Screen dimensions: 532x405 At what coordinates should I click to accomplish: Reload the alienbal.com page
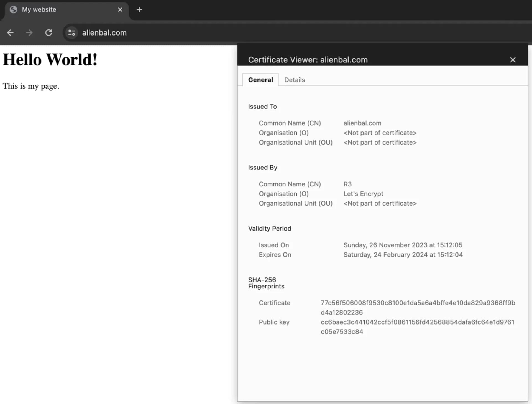tap(49, 33)
